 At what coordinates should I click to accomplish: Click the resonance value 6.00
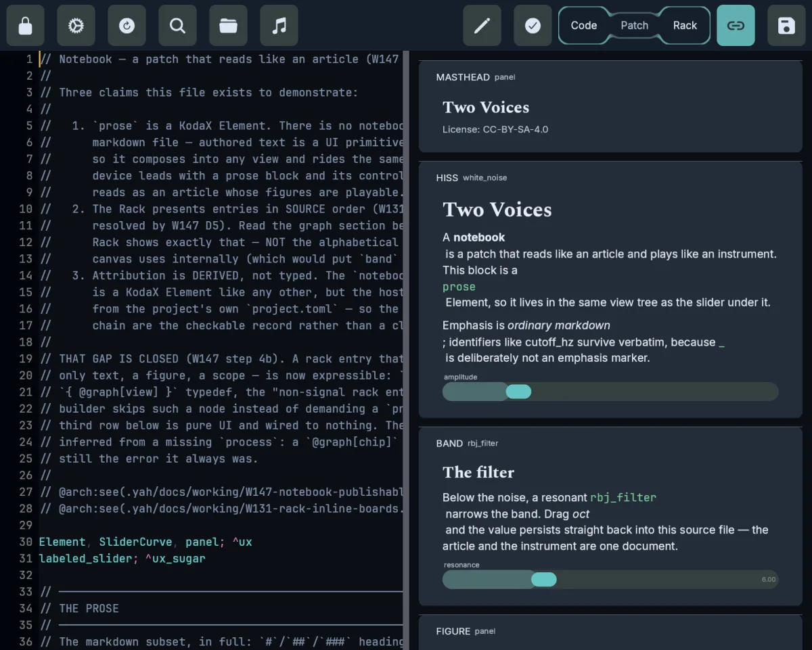[769, 580]
